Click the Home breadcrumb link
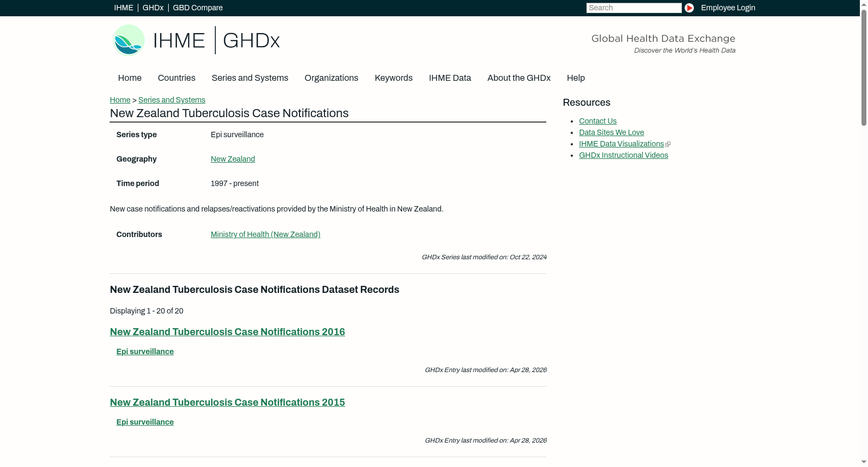Image resolution: width=868 pixels, height=467 pixels. point(120,100)
